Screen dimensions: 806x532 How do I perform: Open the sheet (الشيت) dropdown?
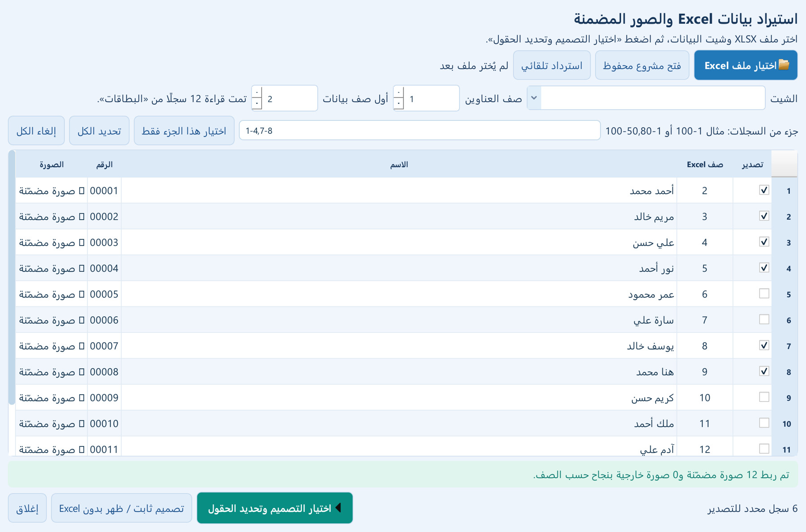534,98
